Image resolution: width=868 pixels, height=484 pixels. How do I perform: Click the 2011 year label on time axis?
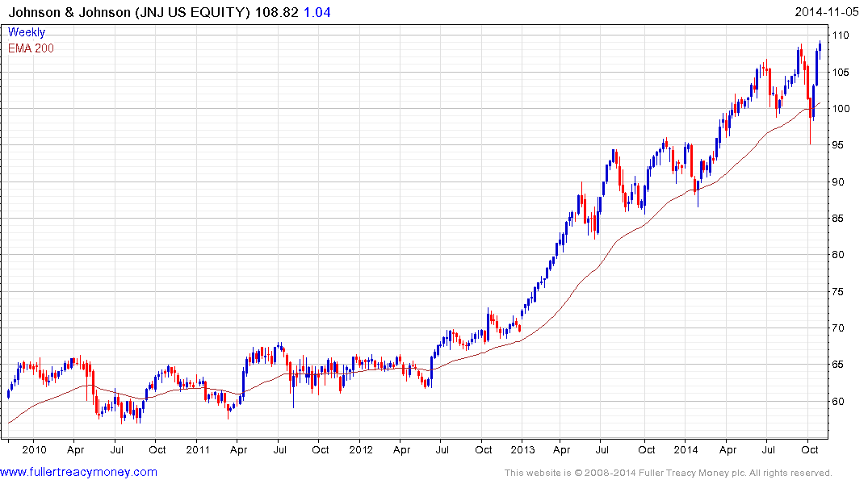coord(198,449)
